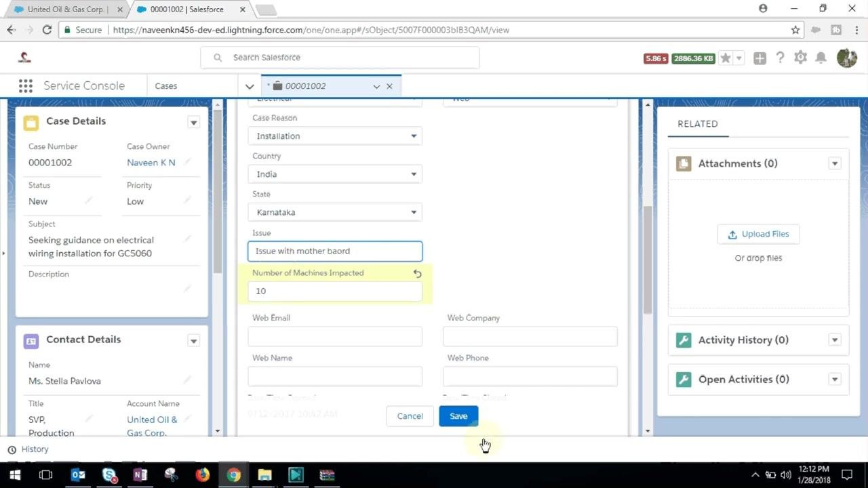Open the help question mark icon
The height and width of the screenshot is (488, 868).
coord(780,58)
